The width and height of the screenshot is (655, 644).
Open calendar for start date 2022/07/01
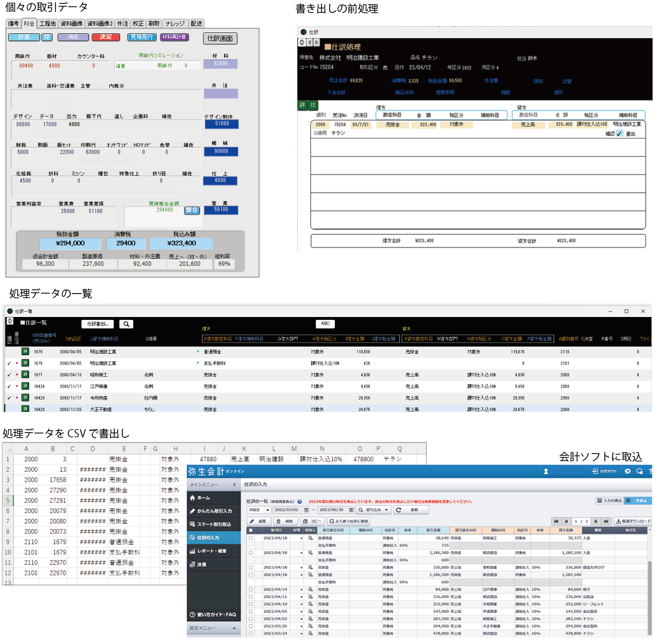click(x=306, y=510)
